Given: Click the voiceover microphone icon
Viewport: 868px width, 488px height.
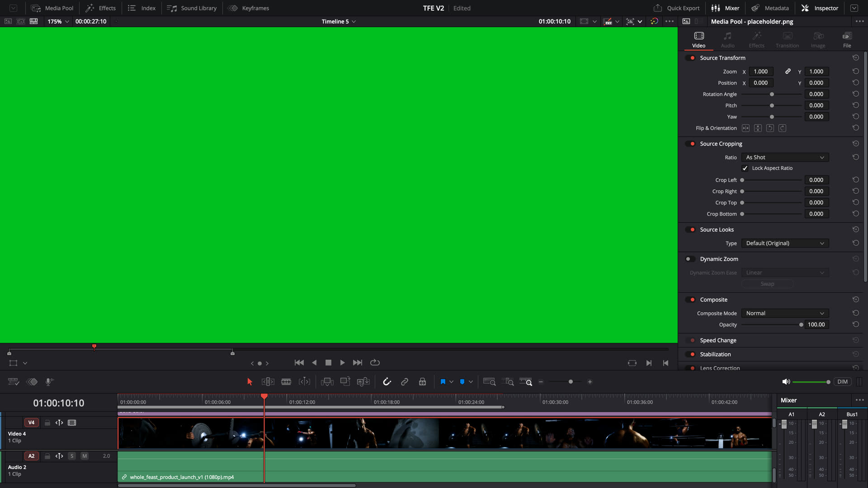Looking at the screenshot, I should click(x=50, y=382).
